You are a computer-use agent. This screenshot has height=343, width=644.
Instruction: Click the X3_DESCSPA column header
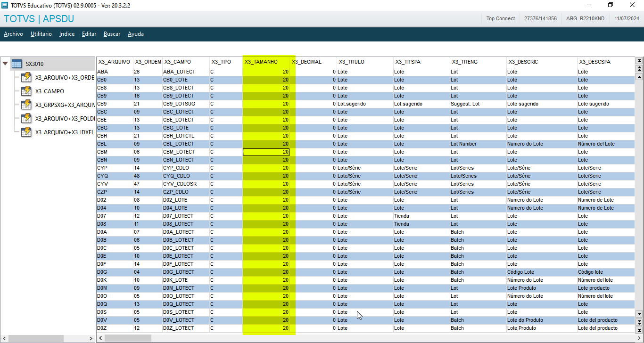(606, 62)
